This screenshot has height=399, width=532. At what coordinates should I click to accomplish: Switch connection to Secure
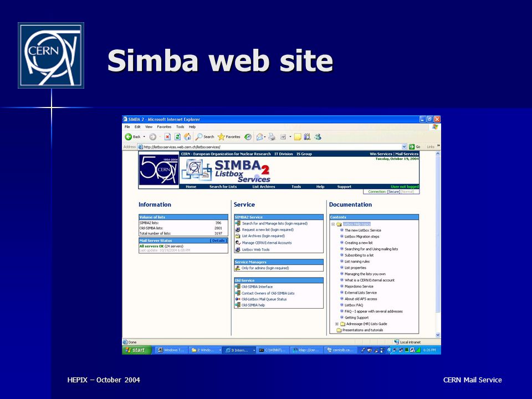pyautogui.click(x=393, y=192)
